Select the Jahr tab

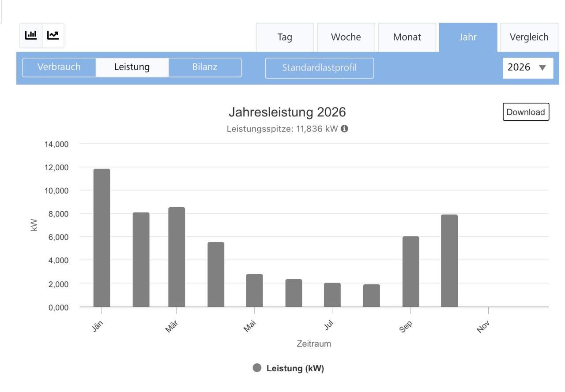(468, 37)
